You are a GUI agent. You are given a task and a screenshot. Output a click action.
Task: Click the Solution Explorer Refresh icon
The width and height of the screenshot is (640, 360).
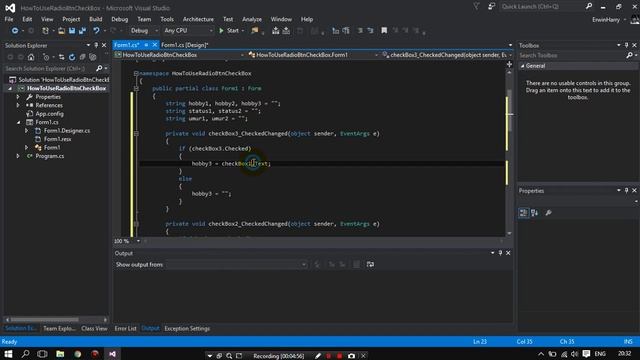[x=72, y=57]
